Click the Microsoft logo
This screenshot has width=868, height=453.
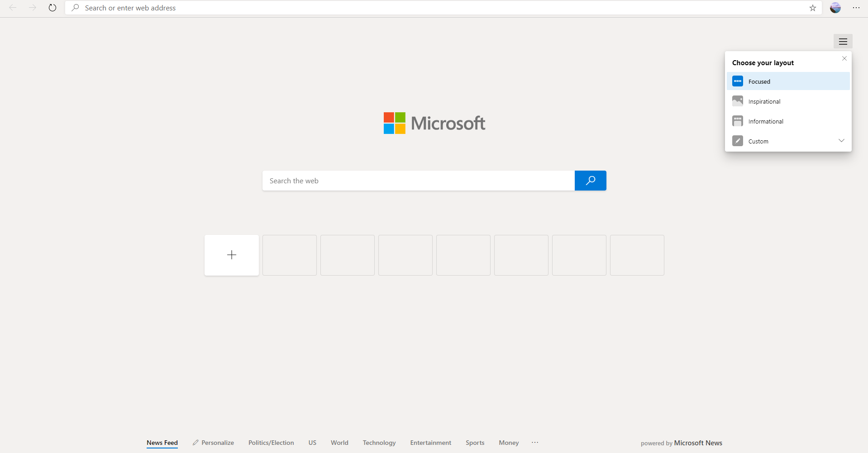point(434,123)
